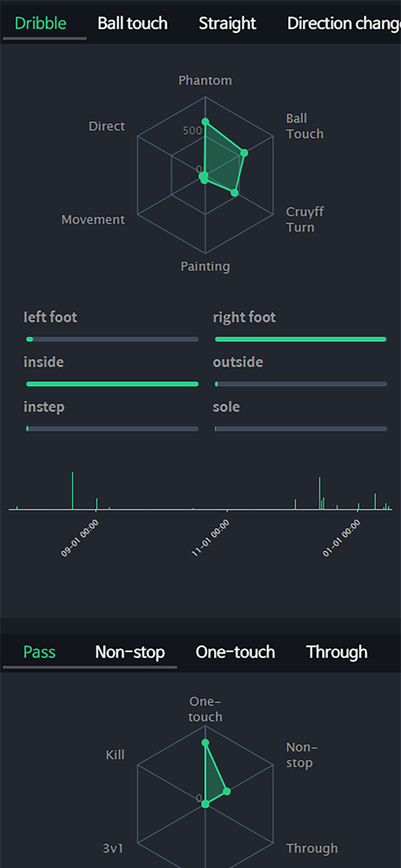
Task: Click the Phantom data point on radar
Action: tap(205, 122)
